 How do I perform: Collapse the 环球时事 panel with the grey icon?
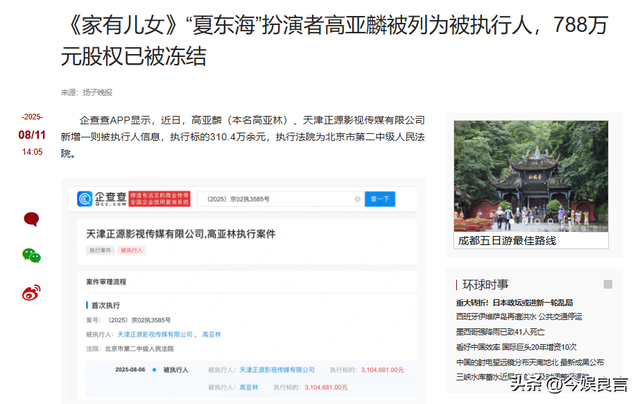point(608,284)
